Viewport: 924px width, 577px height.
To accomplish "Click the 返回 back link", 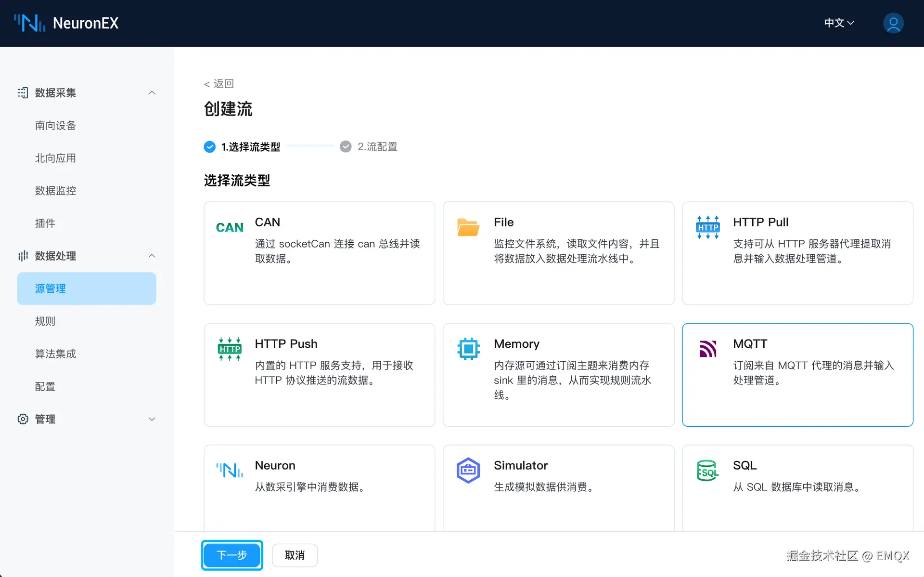I will coord(219,84).
